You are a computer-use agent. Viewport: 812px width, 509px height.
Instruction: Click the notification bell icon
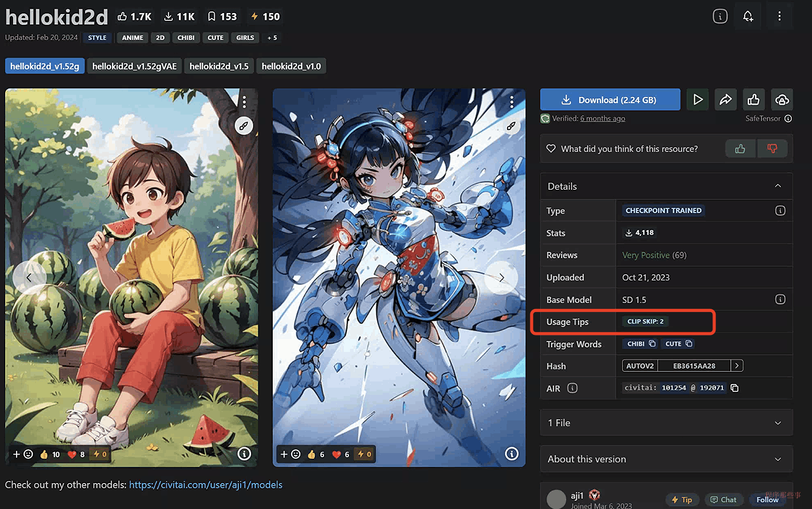[x=748, y=17]
